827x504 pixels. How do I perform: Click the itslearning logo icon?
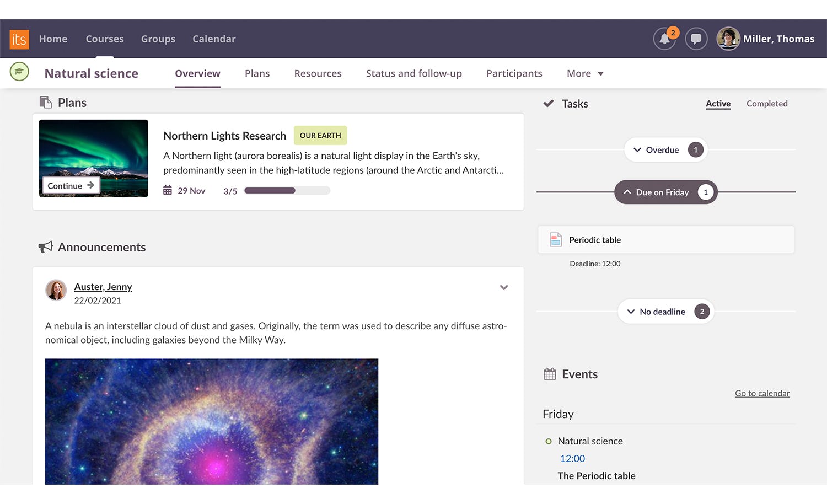point(19,39)
